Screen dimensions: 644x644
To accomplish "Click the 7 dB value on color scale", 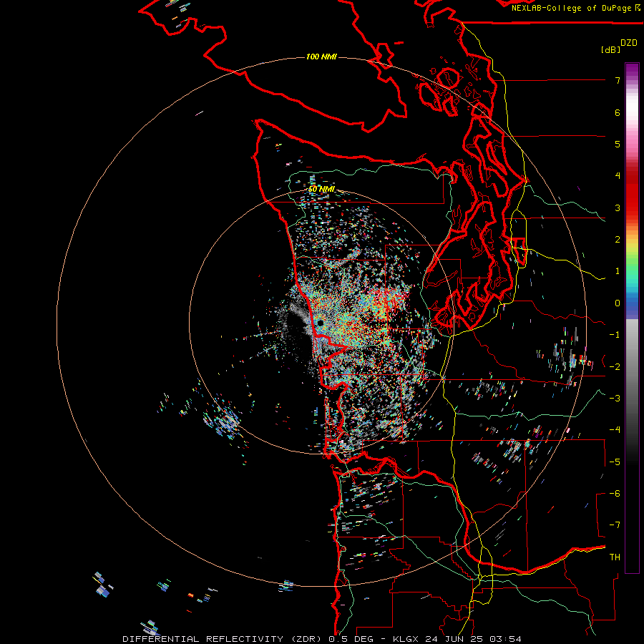I will (x=618, y=80).
